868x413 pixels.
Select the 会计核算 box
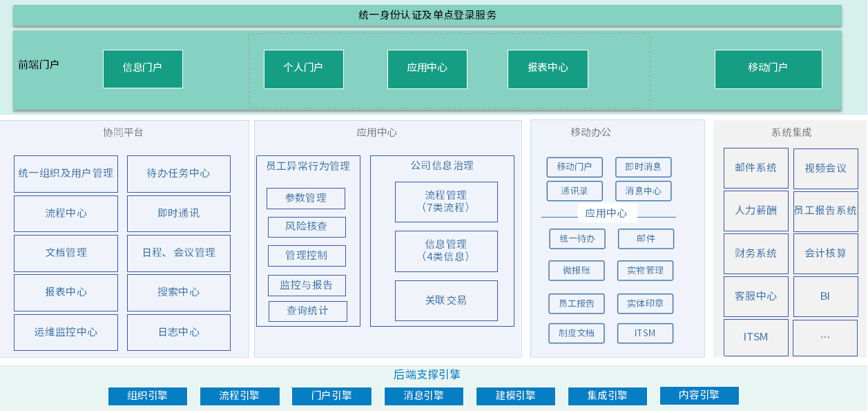(826, 254)
